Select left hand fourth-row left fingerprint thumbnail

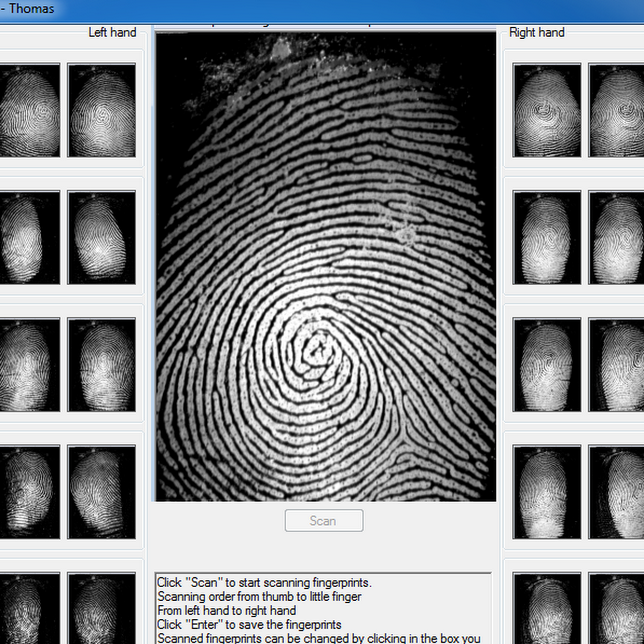[29, 492]
